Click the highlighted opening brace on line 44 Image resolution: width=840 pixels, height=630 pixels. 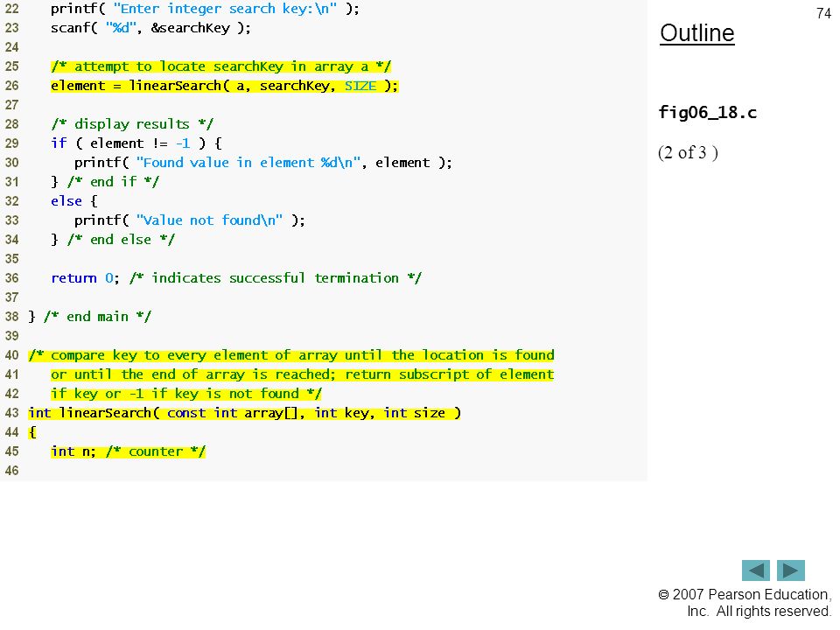pyautogui.click(x=32, y=432)
